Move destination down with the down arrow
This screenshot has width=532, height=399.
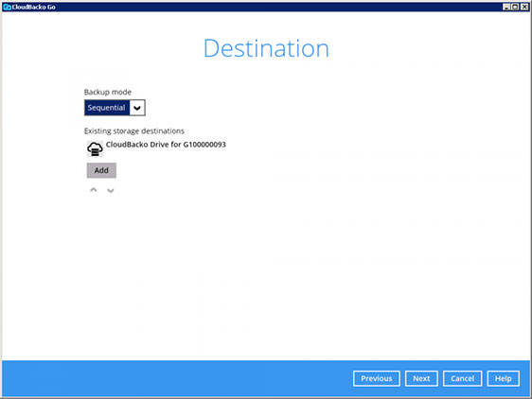tap(110, 190)
